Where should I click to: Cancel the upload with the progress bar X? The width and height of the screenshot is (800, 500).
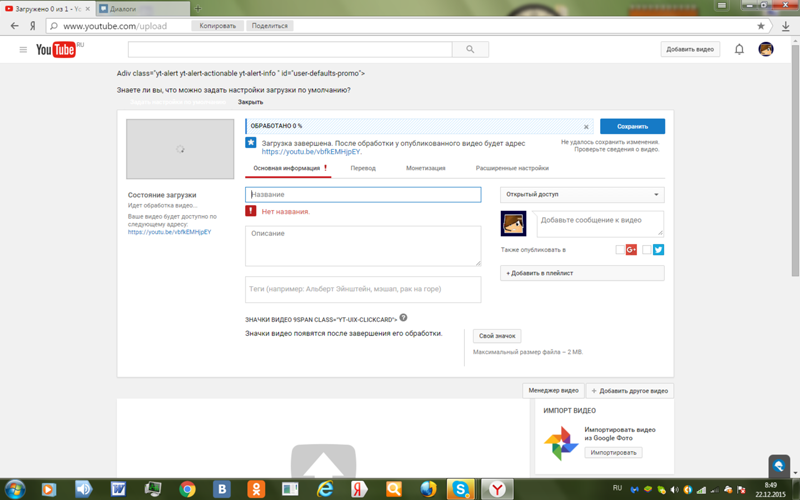(586, 127)
